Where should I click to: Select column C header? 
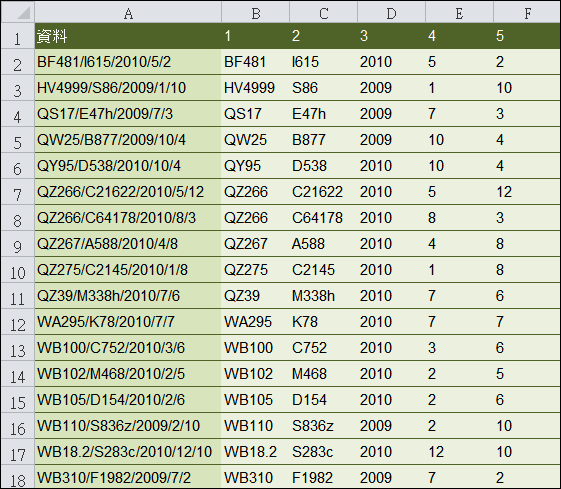(x=323, y=12)
